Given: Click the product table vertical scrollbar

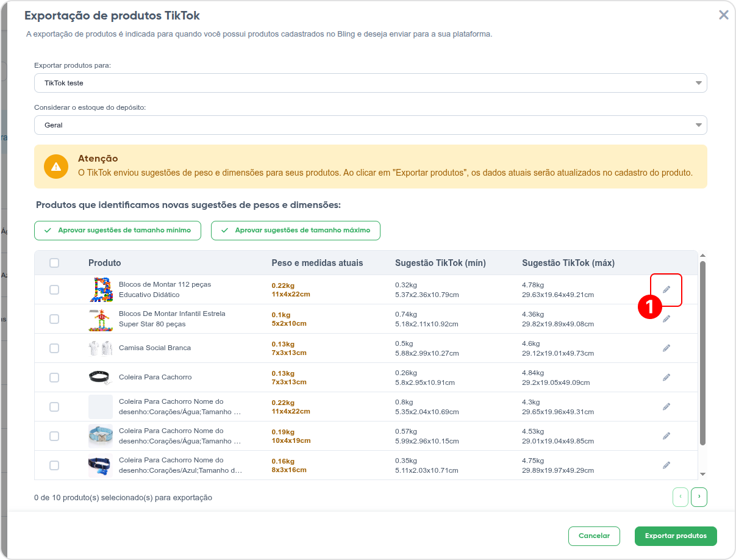Looking at the screenshot, I should [702, 354].
